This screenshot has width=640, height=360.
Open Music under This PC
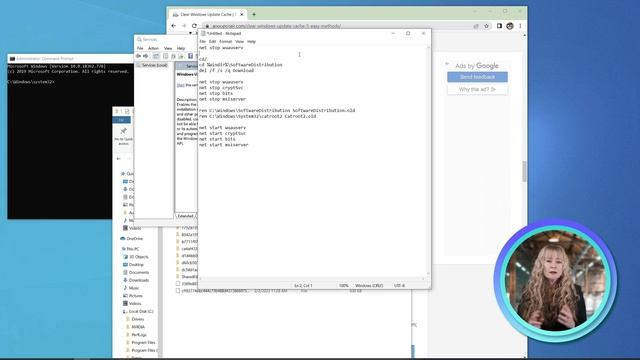131,288
